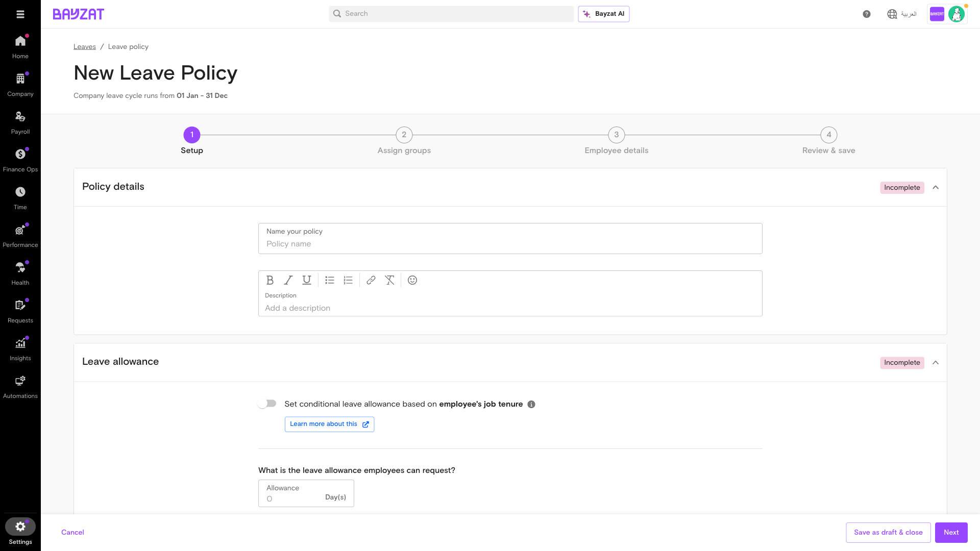This screenshot has height=551, width=980.
Task: Apply underline formatting to description
Action: click(x=307, y=280)
